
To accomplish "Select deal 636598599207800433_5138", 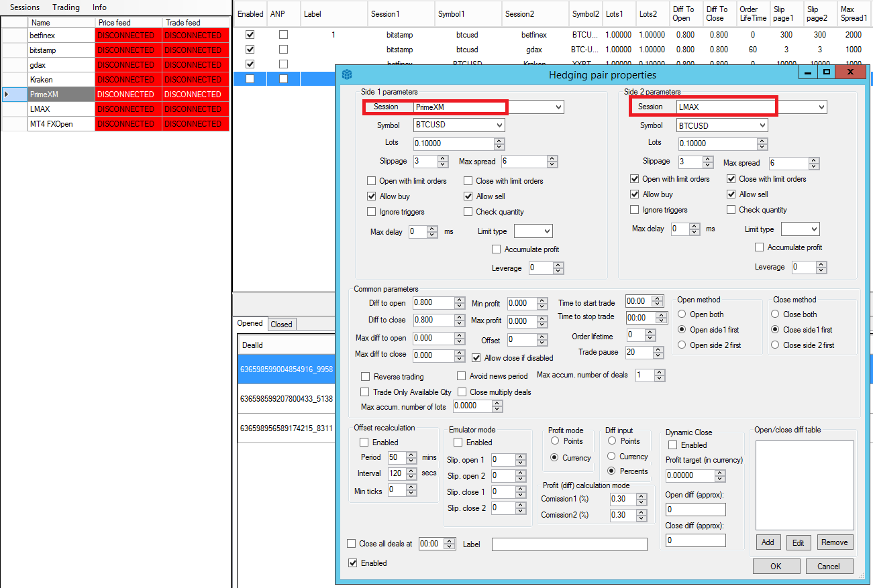I will (287, 398).
